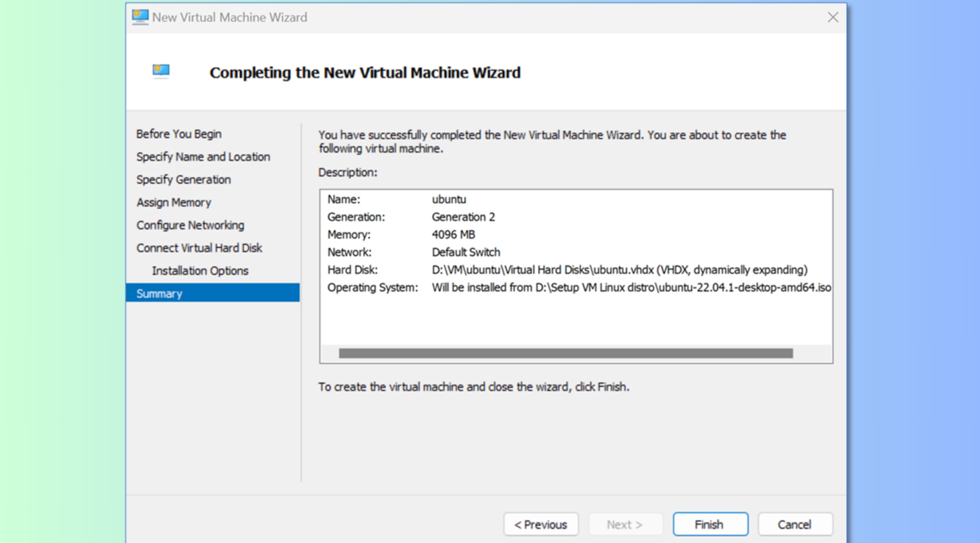Image resolution: width=980 pixels, height=543 pixels.
Task: Click the 'Name:' label in description
Action: tap(344, 200)
